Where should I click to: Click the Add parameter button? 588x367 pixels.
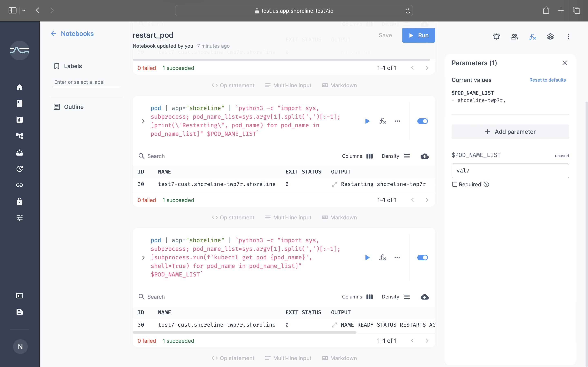(x=510, y=132)
